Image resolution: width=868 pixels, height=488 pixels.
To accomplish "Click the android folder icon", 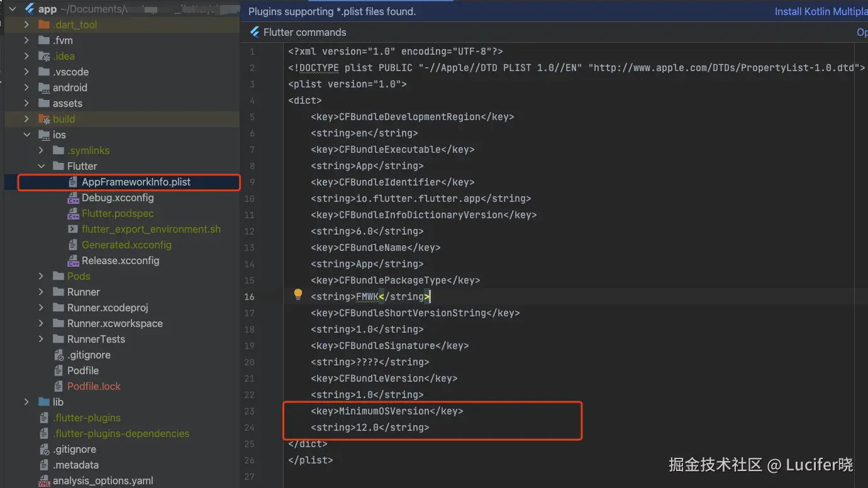I will [44, 87].
